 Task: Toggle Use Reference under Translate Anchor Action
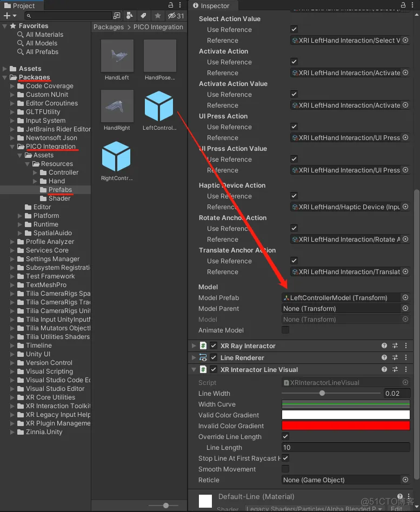294,261
